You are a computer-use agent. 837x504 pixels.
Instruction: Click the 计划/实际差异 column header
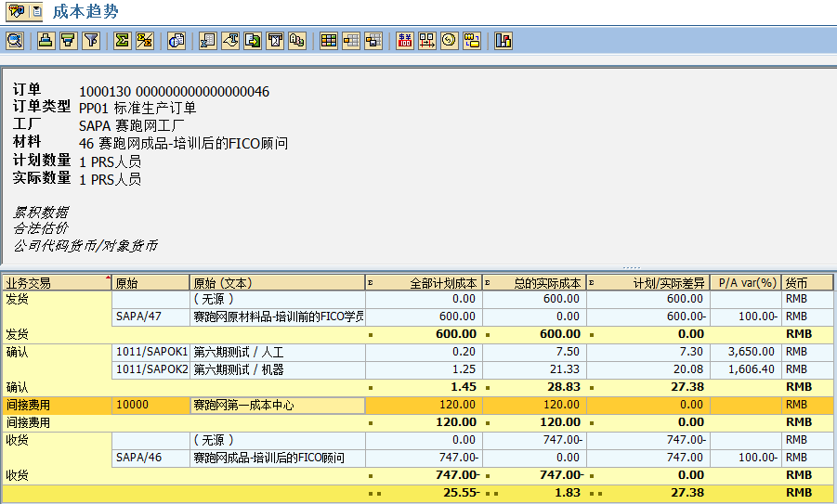pyautogui.click(x=648, y=283)
